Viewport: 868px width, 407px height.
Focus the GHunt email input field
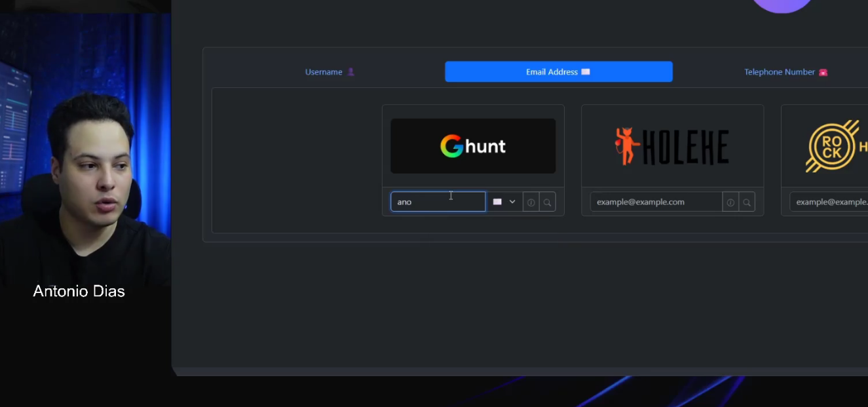tap(438, 202)
